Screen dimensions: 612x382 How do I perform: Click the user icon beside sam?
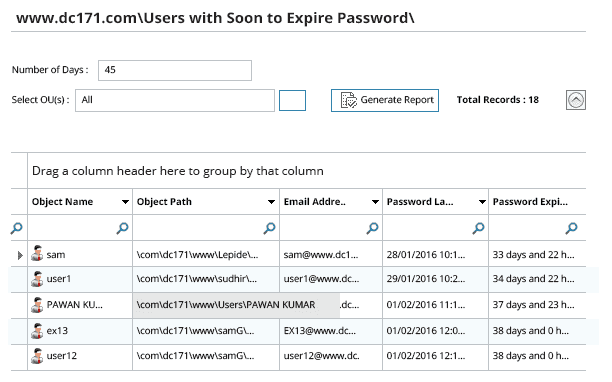coord(37,254)
